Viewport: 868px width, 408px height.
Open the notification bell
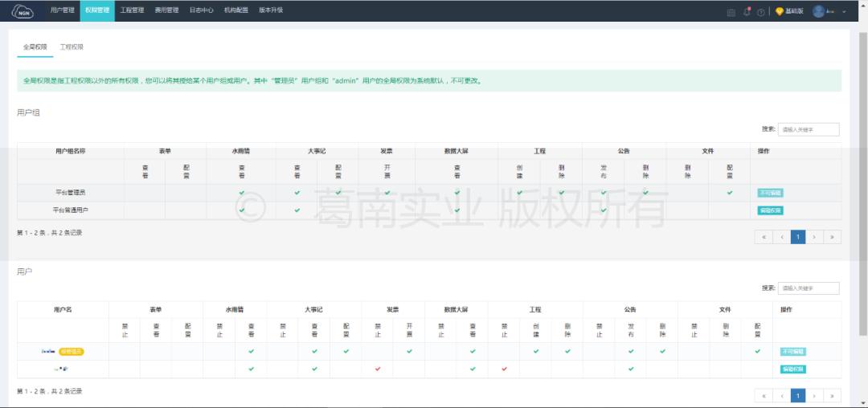click(x=746, y=11)
